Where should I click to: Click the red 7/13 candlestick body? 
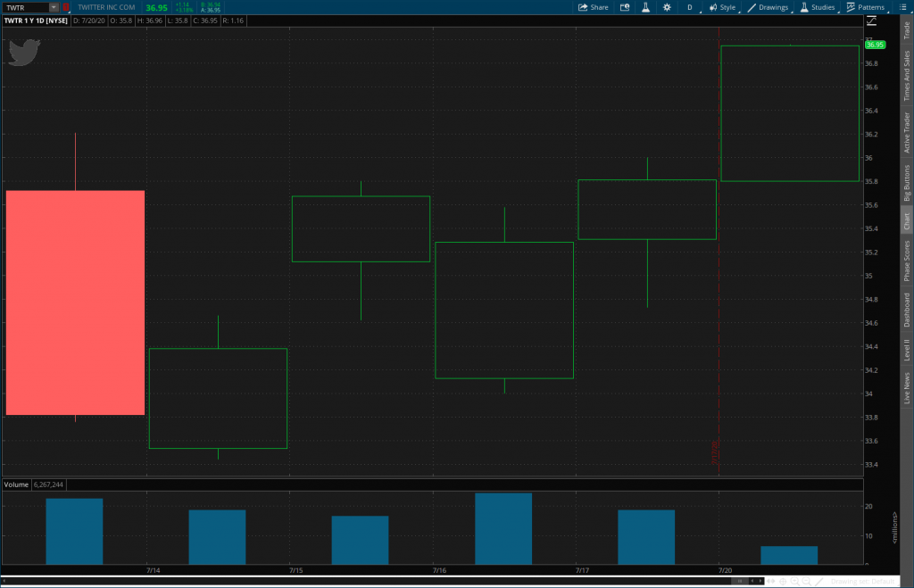coord(75,302)
